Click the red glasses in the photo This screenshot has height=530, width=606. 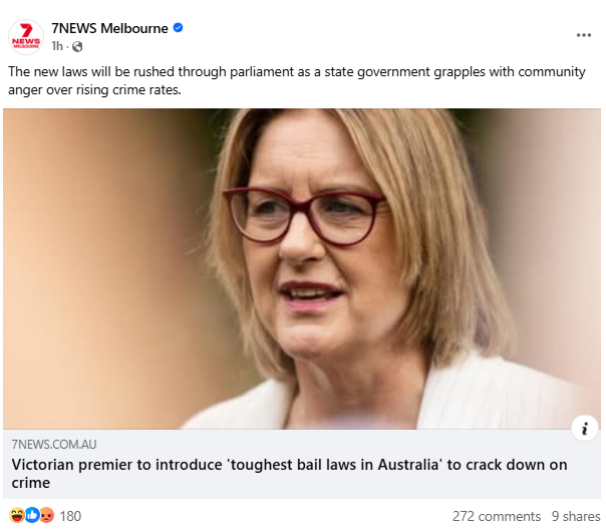[x=303, y=216]
